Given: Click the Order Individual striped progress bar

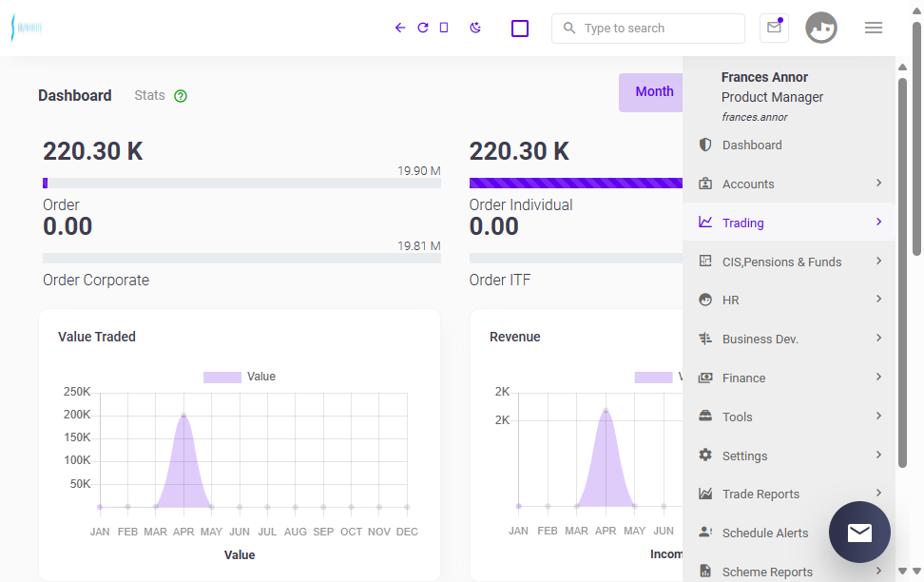Looking at the screenshot, I should point(576,184).
